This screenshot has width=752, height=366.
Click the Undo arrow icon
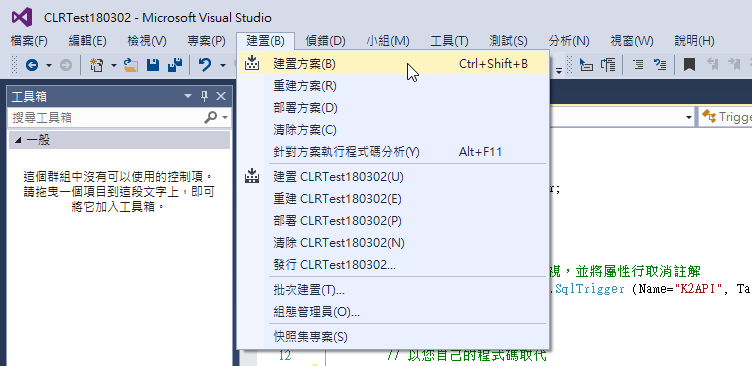pos(205,64)
